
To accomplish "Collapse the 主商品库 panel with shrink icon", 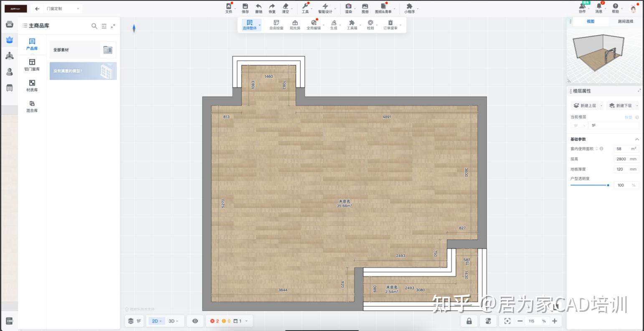I will pos(113,26).
